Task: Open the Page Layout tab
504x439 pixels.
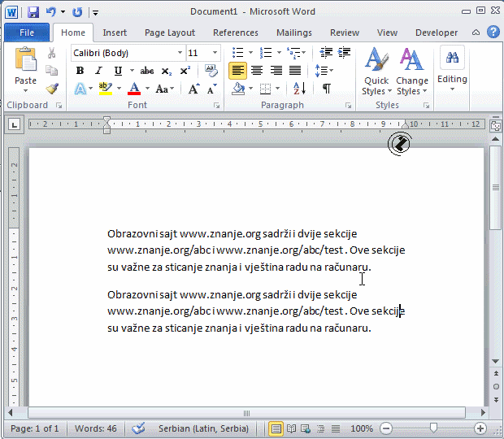Action: (x=170, y=33)
